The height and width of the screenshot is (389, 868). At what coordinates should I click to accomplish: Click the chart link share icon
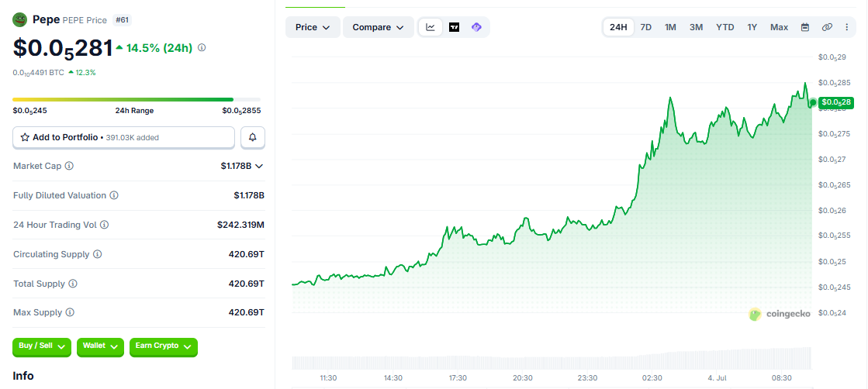pyautogui.click(x=827, y=27)
